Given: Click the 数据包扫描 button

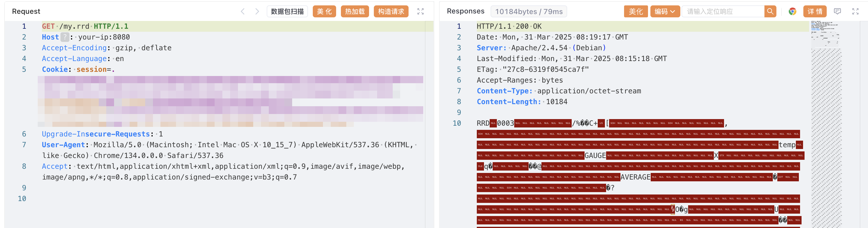Looking at the screenshot, I should click(287, 11).
